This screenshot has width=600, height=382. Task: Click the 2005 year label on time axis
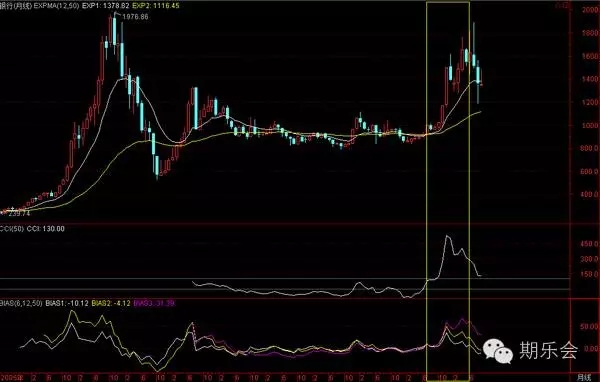11,378
